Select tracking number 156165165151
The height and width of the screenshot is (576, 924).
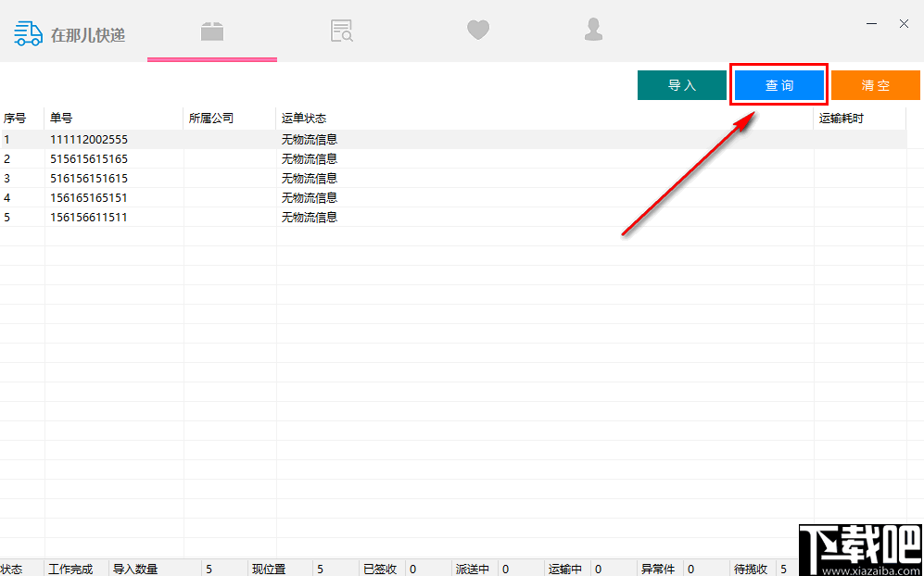click(89, 198)
